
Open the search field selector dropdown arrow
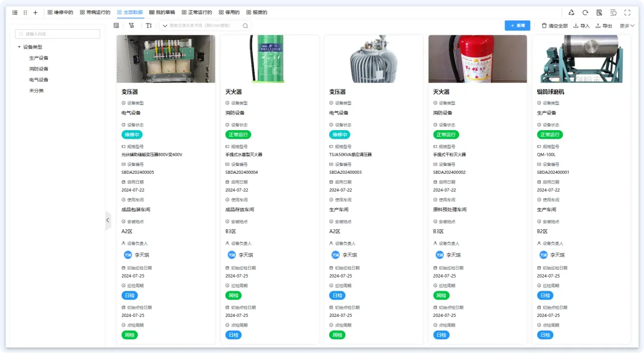[x=165, y=26]
